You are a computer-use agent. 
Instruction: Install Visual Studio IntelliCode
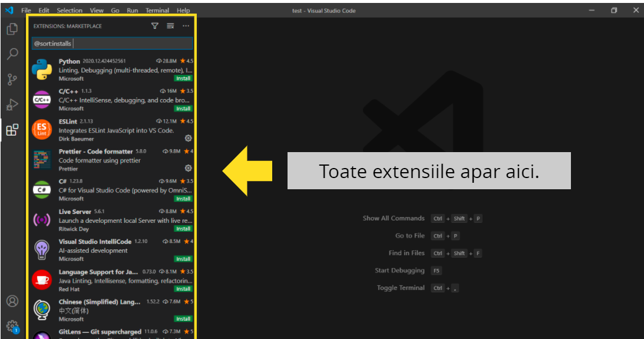183,259
